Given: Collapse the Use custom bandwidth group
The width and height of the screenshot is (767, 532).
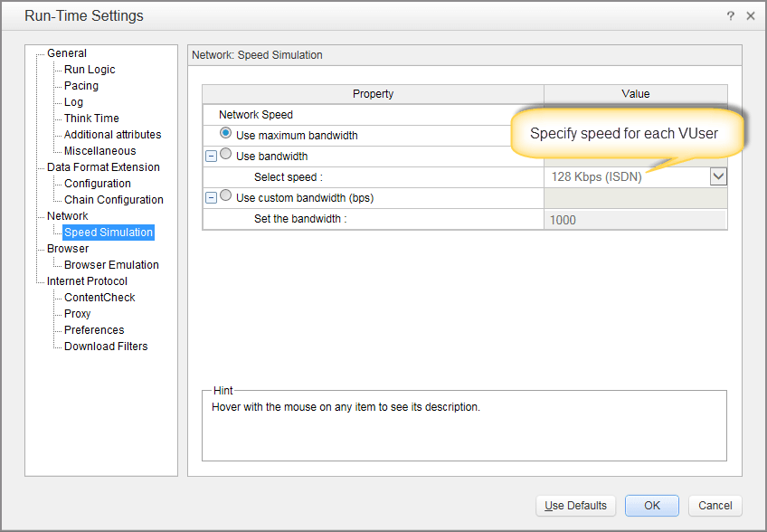Looking at the screenshot, I should [211, 197].
